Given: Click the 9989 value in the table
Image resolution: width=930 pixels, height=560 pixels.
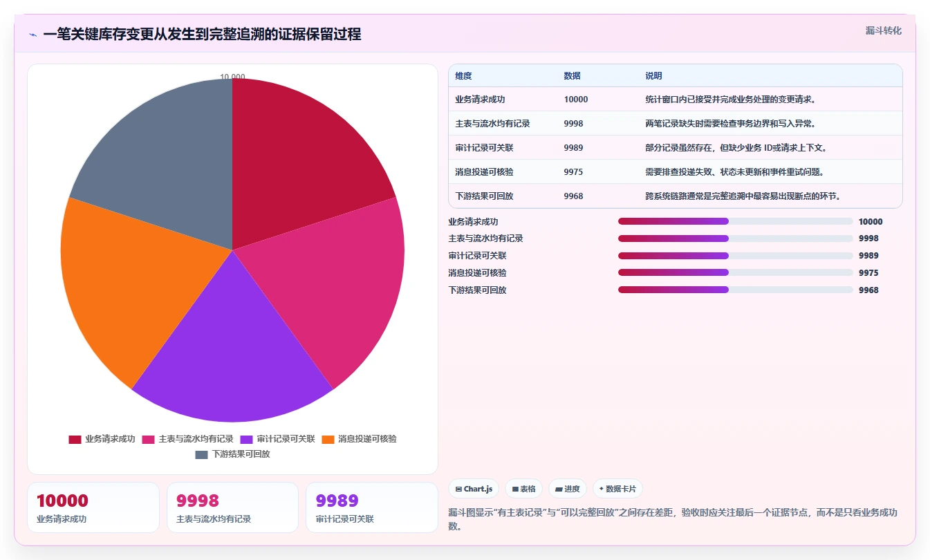Looking at the screenshot, I should point(573,148).
